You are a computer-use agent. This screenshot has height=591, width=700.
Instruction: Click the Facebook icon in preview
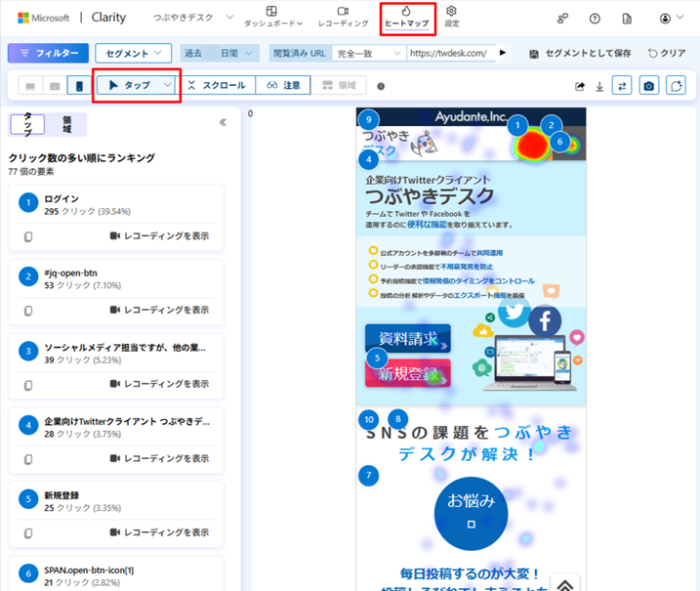tap(545, 320)
